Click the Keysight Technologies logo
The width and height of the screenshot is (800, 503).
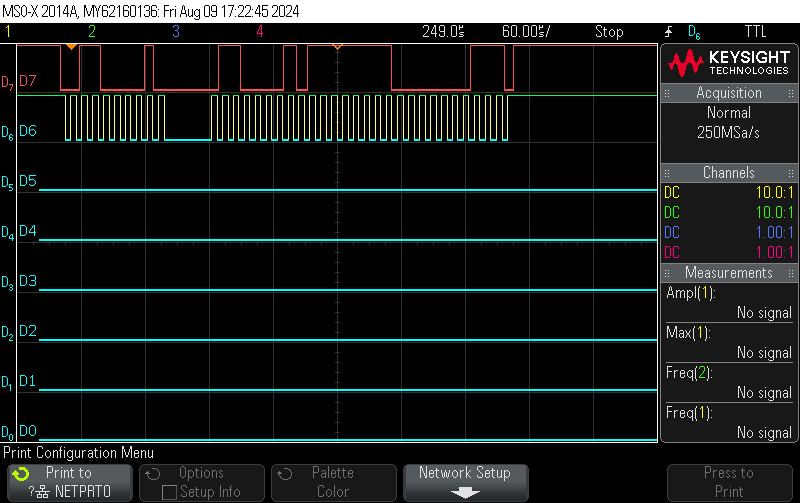click(729, 63)
